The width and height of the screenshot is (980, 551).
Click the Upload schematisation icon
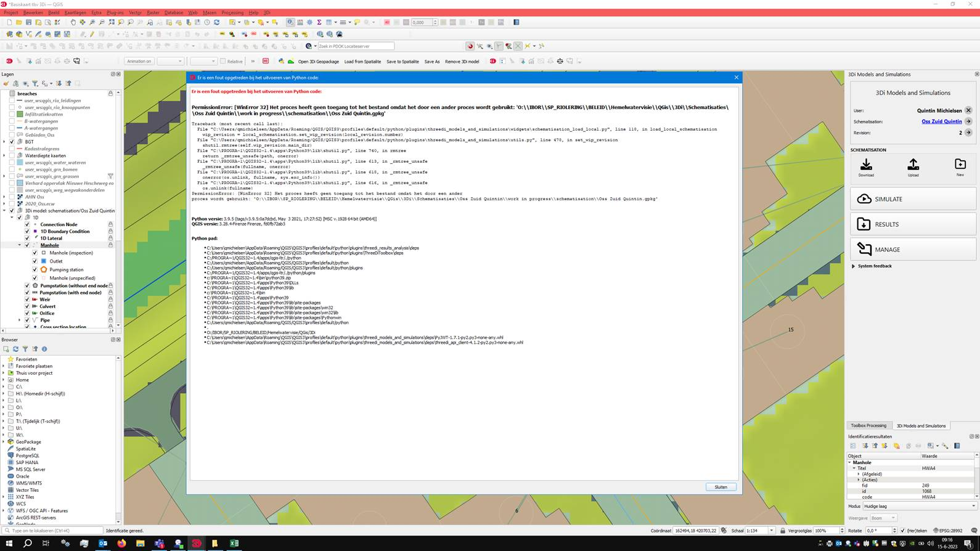click(913, 165)
